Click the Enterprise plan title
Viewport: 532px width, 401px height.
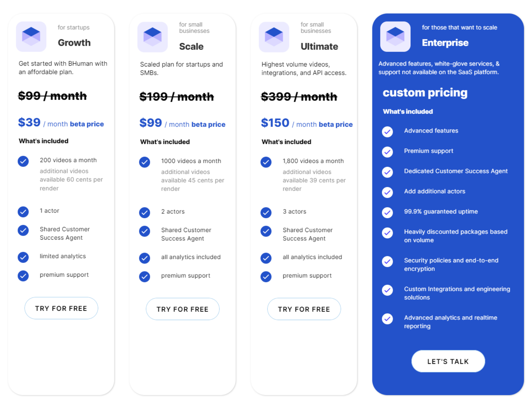tap(445, 43)
